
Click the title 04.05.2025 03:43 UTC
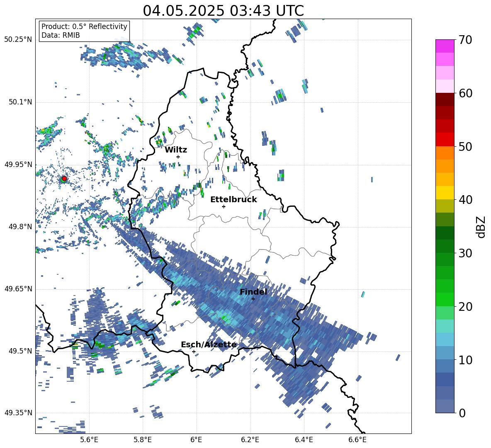[x=223, y=11]
